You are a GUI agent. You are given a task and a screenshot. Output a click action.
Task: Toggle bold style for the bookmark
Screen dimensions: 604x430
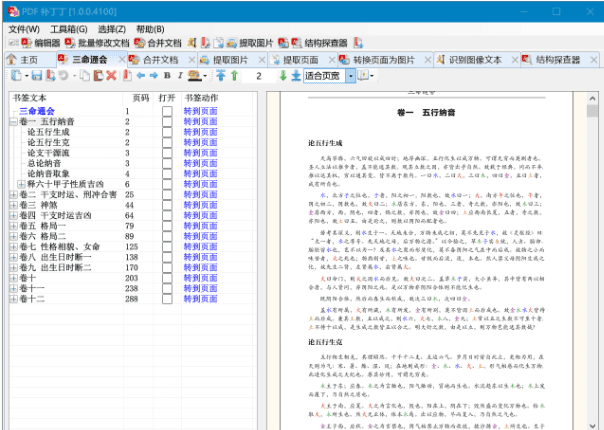tap(167, 76)
